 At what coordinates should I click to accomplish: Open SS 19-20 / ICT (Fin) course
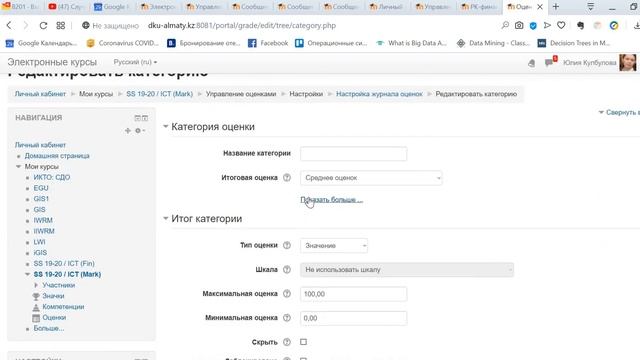pyautogui.click(x=64, y=264)
